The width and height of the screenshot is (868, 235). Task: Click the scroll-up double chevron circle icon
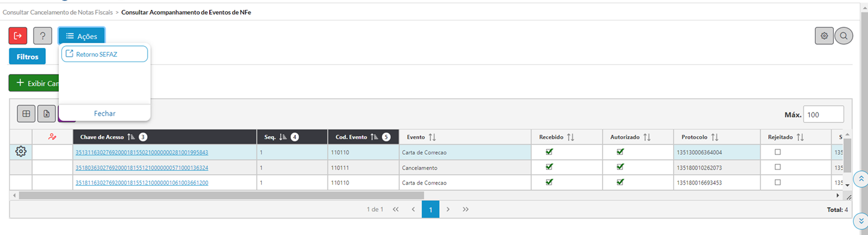click(x=861, y=178)
